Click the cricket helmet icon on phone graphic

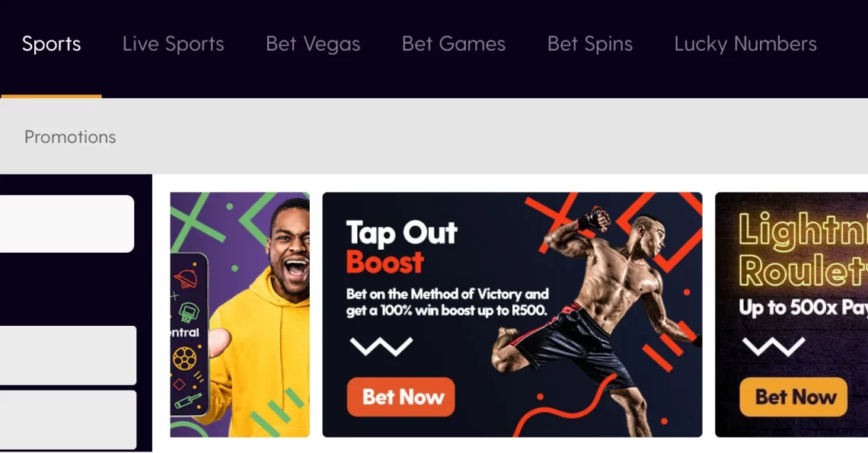click(x=186, y=279)
